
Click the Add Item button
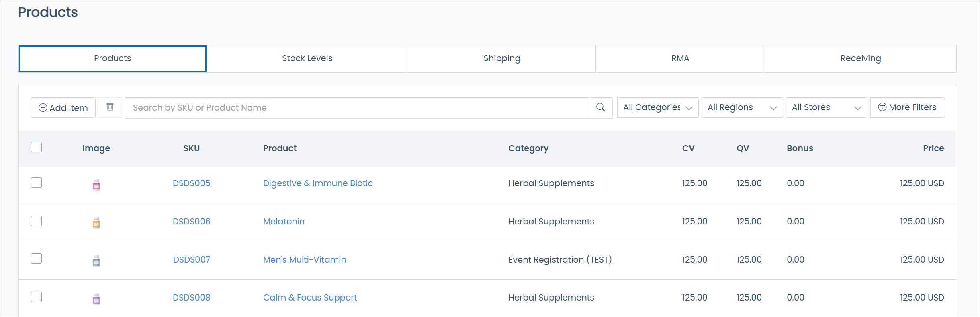(x=63, y=108)
